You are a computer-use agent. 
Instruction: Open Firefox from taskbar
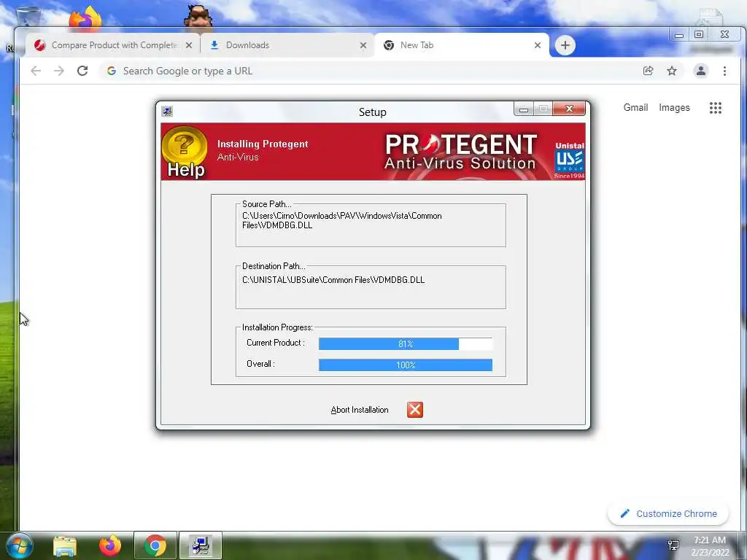pyautogui.click(x=110, y=545)
